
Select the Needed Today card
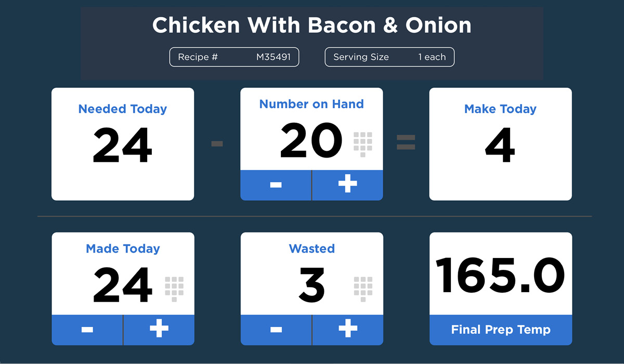[123, 144]
